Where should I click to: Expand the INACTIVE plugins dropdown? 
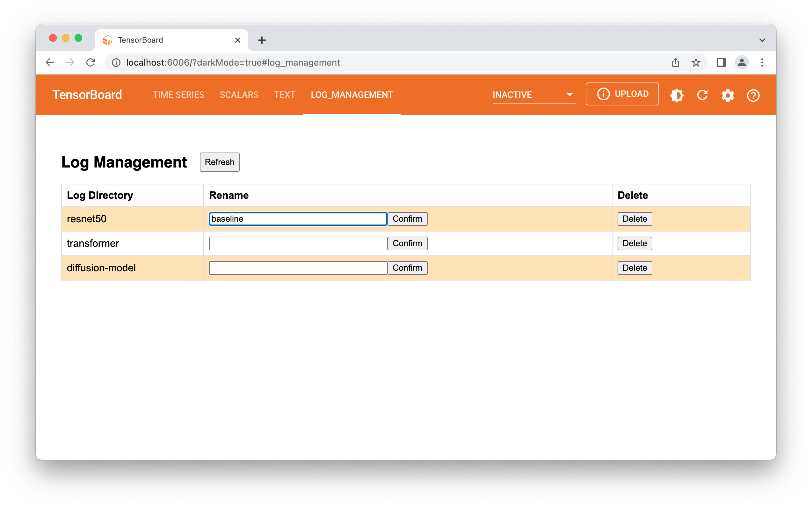point(533,95)
